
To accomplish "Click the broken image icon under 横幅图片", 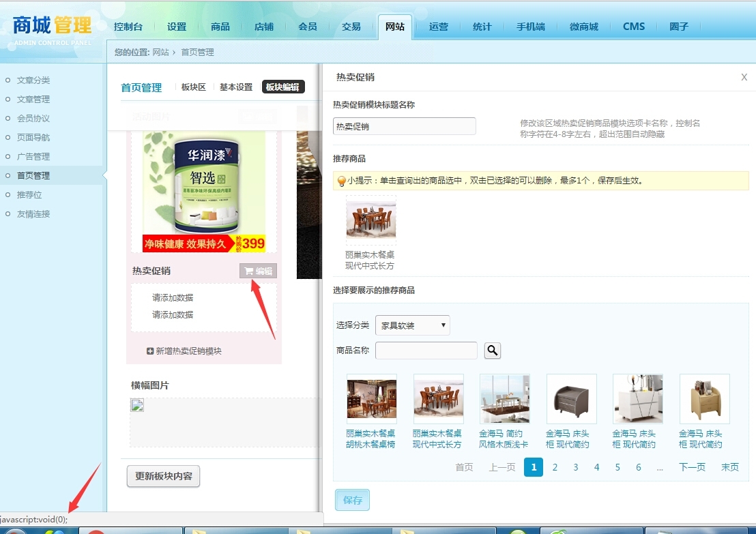I will tap(137, 405).
